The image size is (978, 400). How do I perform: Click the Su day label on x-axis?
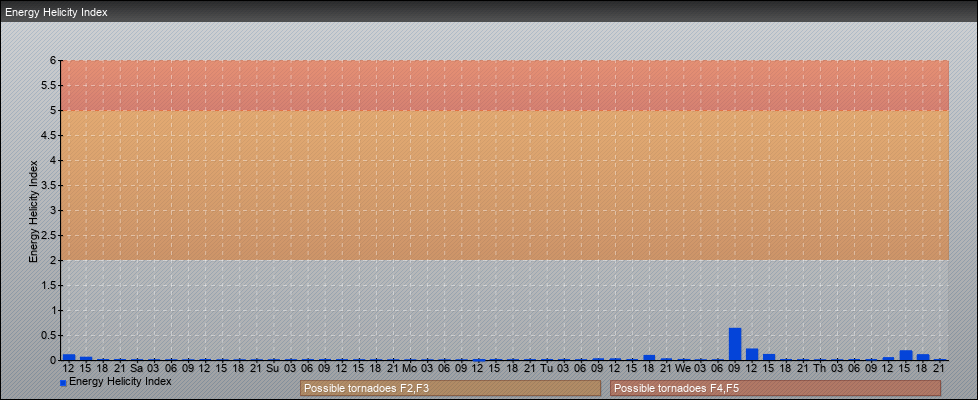[x=273, y=368]
